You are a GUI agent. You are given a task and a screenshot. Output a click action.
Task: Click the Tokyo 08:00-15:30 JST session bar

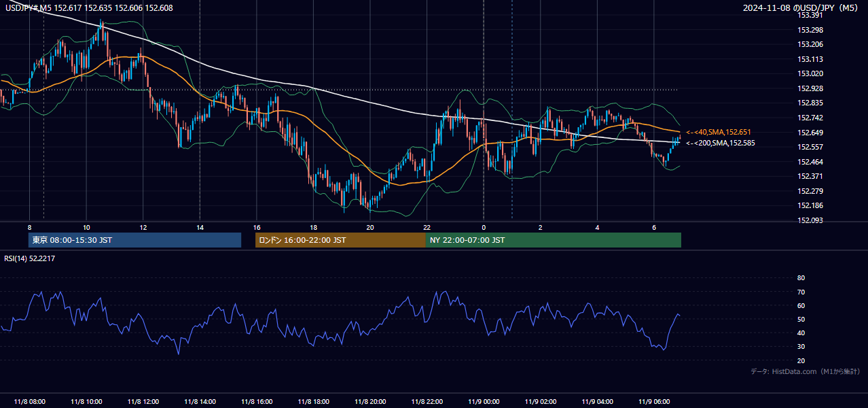click(135, 240)
